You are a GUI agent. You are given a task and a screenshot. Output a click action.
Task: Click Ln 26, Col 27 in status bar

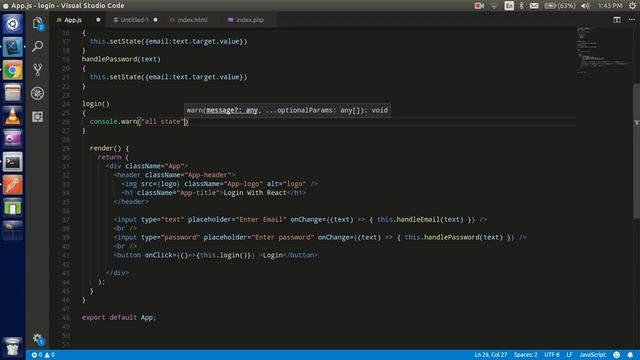(490, 355)
